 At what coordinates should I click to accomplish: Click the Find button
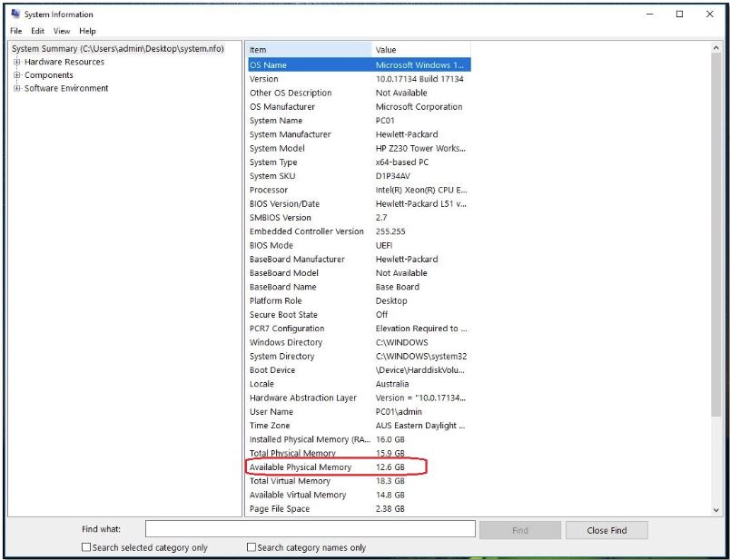(520, 530)
